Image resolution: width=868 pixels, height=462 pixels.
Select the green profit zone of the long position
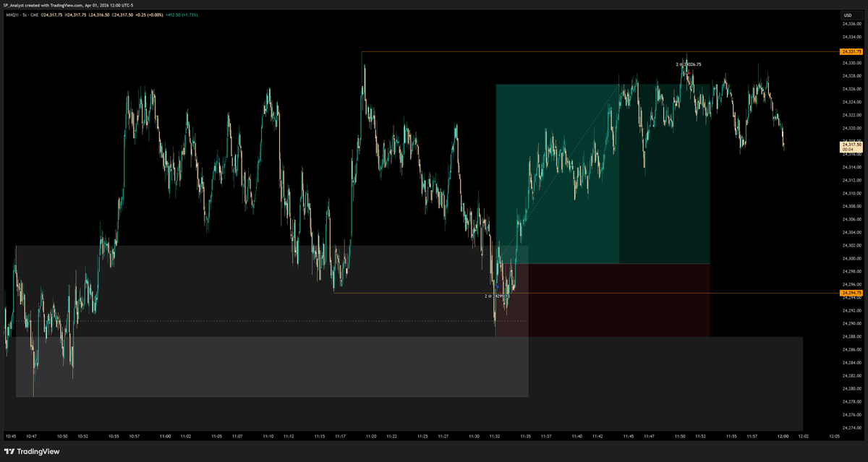coord(603,174)
